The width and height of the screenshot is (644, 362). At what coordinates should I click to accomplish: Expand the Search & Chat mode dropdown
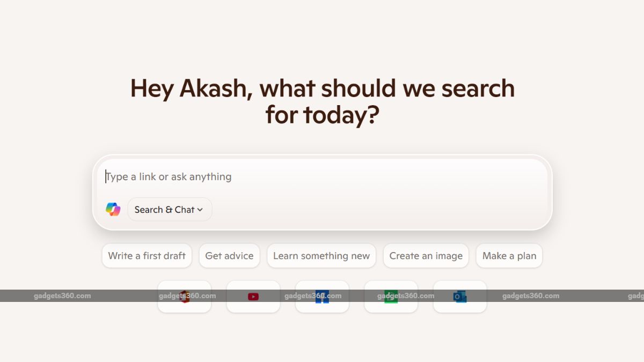tap(169, 210)
